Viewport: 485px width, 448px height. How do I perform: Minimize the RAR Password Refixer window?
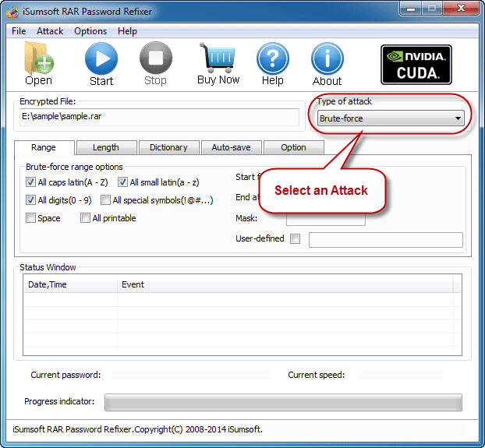pos(411,9)
